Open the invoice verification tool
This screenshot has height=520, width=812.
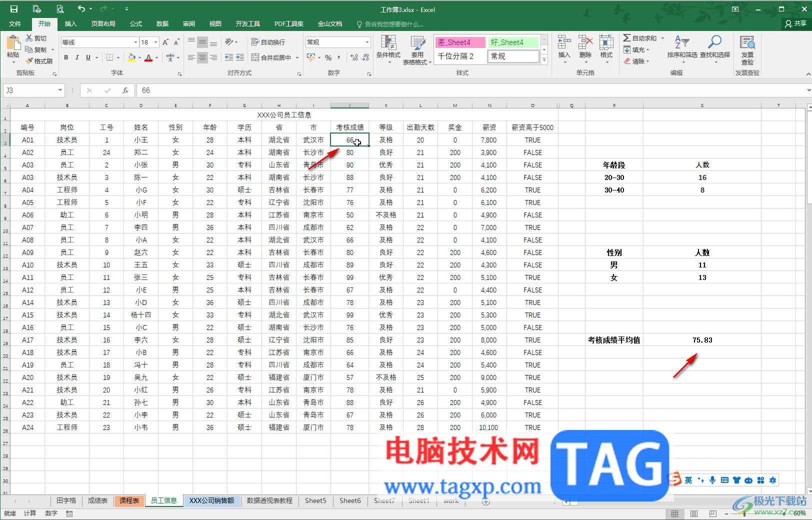click(747, 50)
